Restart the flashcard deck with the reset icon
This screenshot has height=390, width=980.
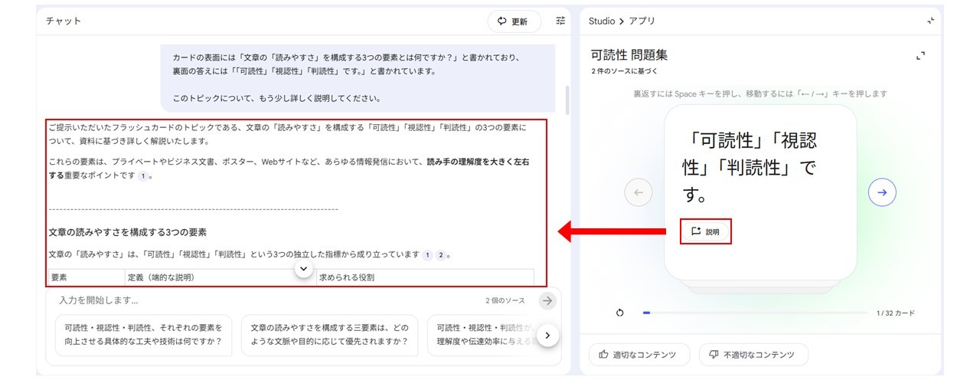(x=619, y=313)
